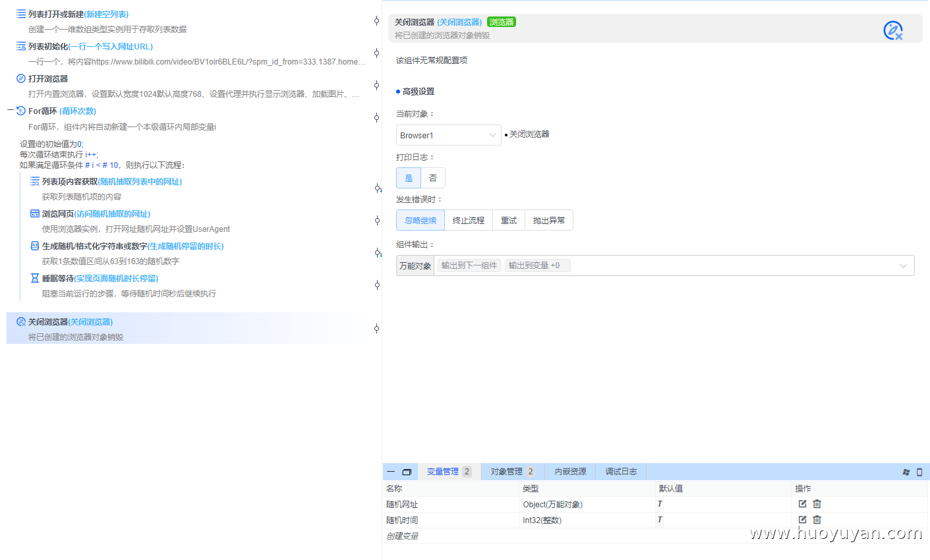Click the 高级设置 section header
This screenshot has height=560, width=930.
click(x=419, y=92)
